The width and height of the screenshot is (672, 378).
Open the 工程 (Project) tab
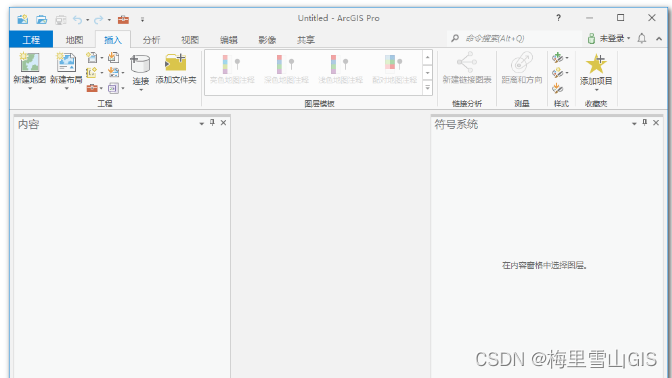(31, 40)
